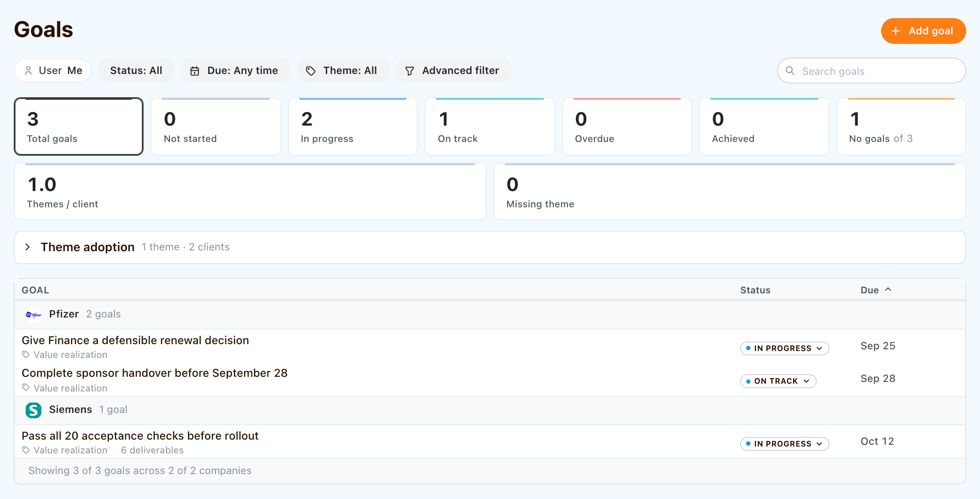This screenshot has height=499, width=980.
Task: Click the Siemens logo icon
Action: point(34,410)
